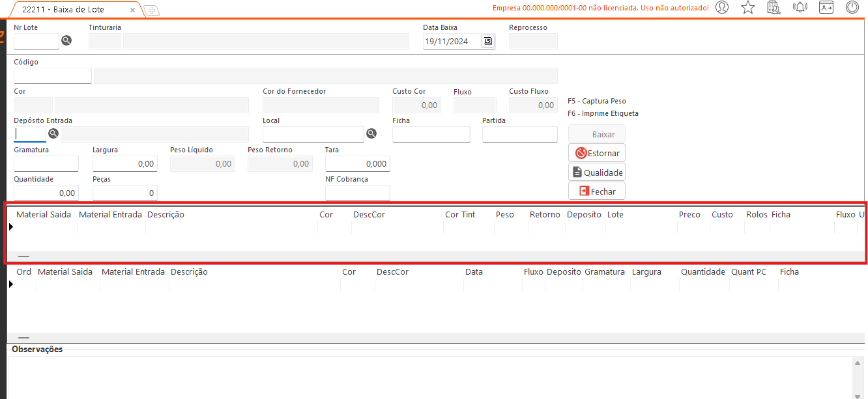Open the notifications bell icon
The width and height of the screenshot is (868, 399).
tap(800, 8)
